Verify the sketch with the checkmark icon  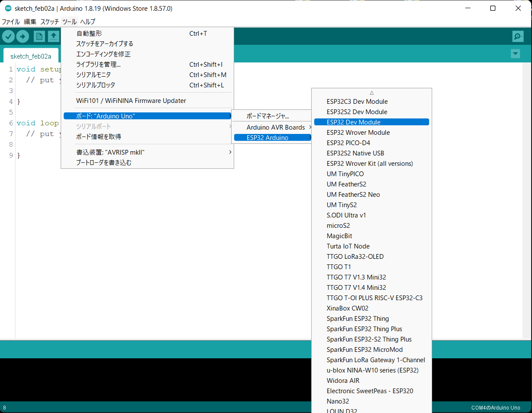9,36
